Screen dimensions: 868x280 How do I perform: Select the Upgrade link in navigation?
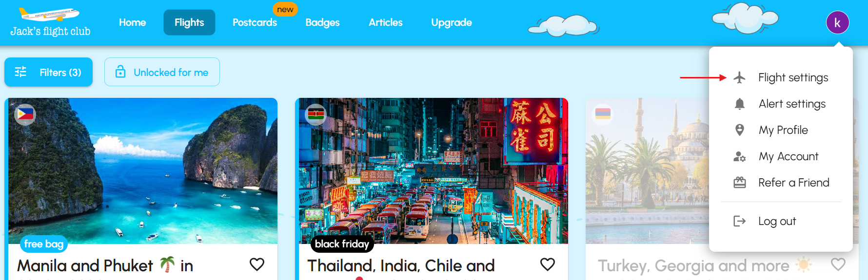click(452, 22)
